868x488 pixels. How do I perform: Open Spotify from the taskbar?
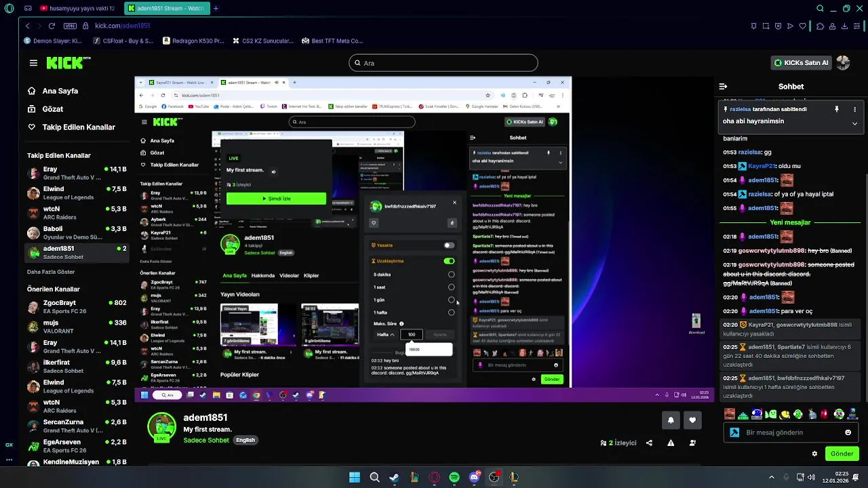point(454,477)
